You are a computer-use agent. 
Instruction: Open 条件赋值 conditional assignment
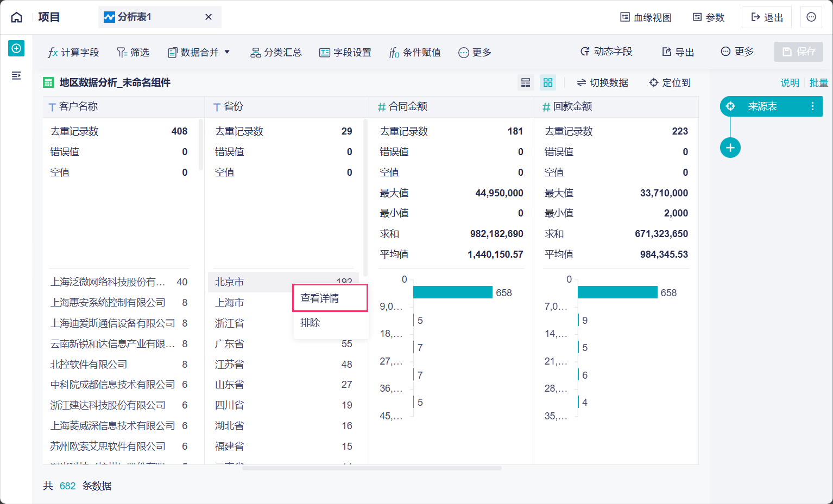pyautogui.click(x=415, y=52)
